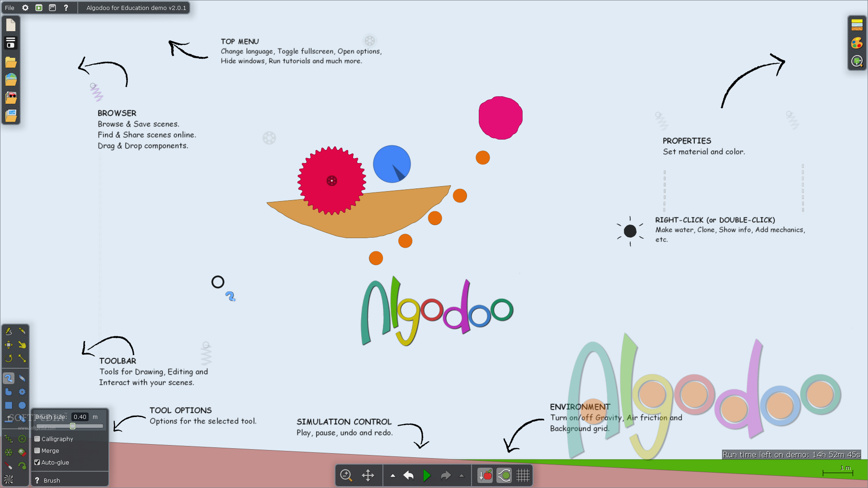
Task: Toggle gravity off
Action: (485, 475)
